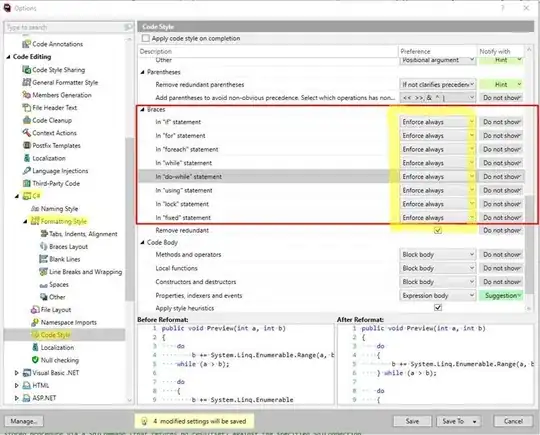Screen dimensions: 540x435
Task: Click the Code Cleanup broom icon
Action: click(26, 120)
